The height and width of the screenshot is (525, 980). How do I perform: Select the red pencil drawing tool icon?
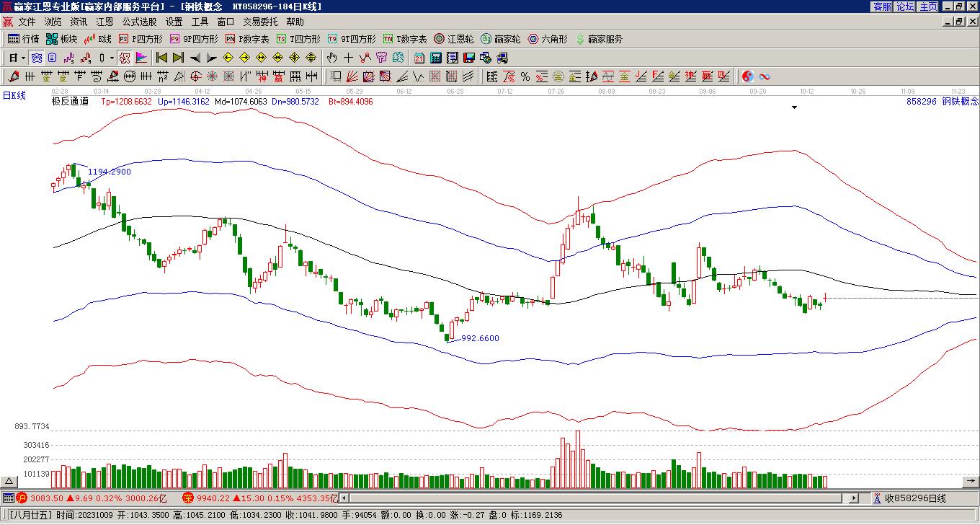click(14, 76)
